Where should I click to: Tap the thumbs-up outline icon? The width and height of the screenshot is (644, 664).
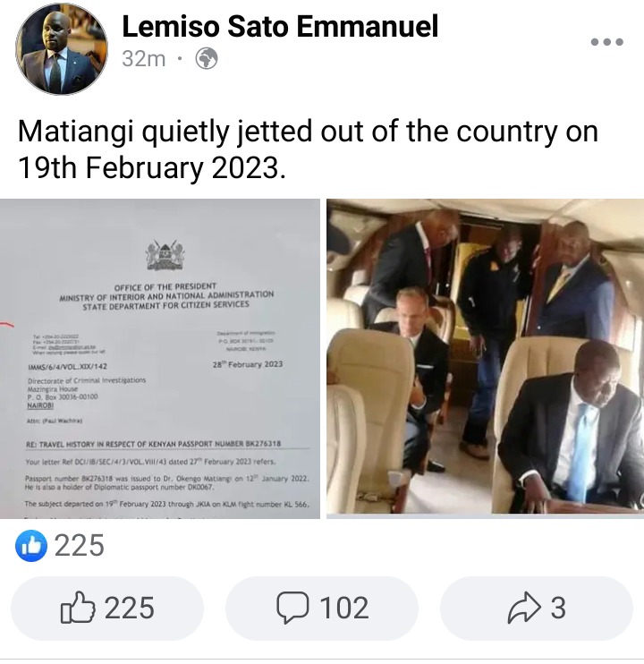78,608
